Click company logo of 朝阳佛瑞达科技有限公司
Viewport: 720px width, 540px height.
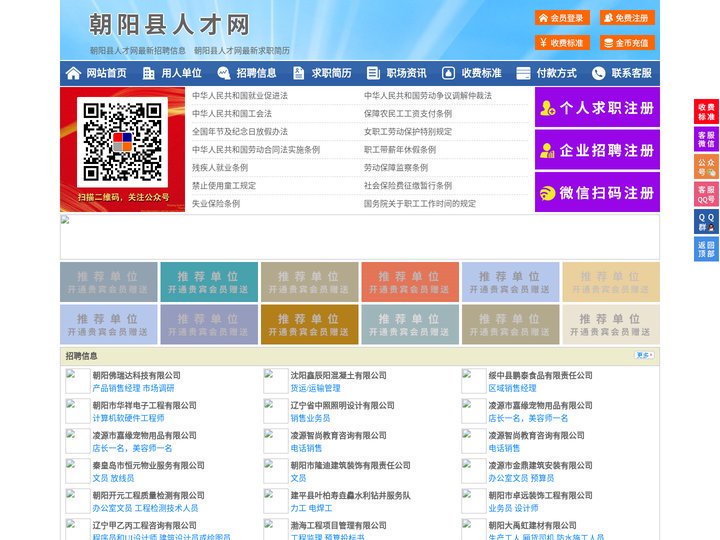click(78, 381)
